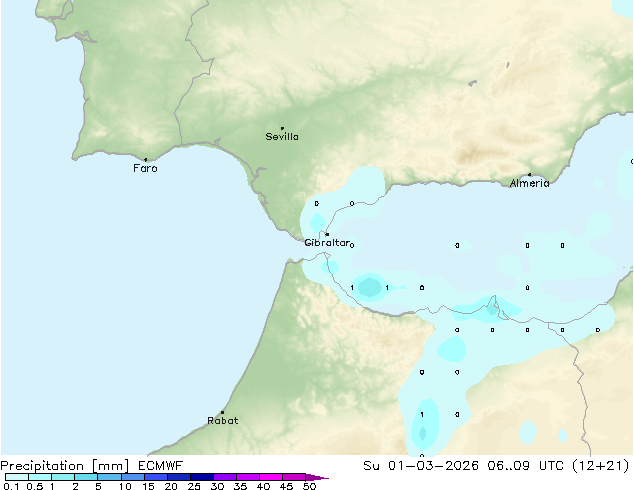Click the Sevilla city label
The width and height of the screenshot is (634, 490).
[x=282, y=137]
